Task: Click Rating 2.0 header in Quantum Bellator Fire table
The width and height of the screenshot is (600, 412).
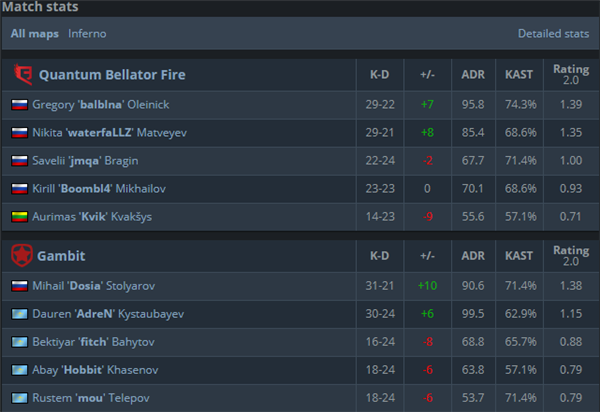Action: click(571, 75)
